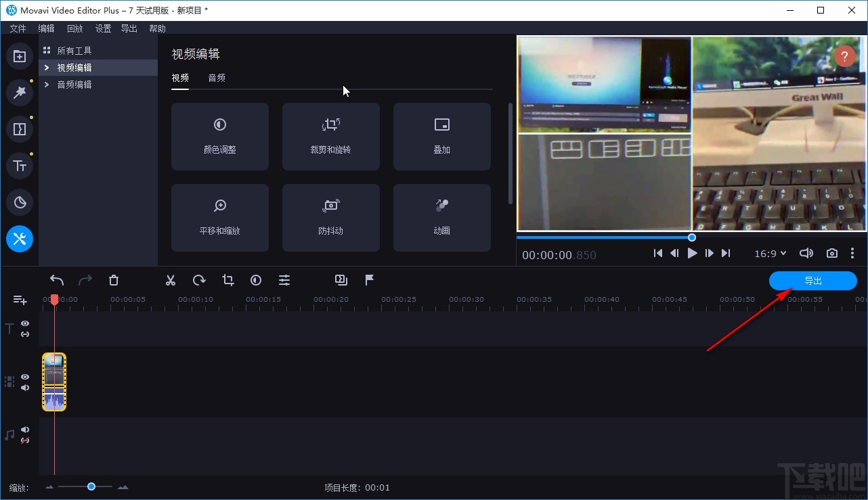Rotate the clip with the rotate icon
Screen dimensions: 868x500
(x=199, y=280)
